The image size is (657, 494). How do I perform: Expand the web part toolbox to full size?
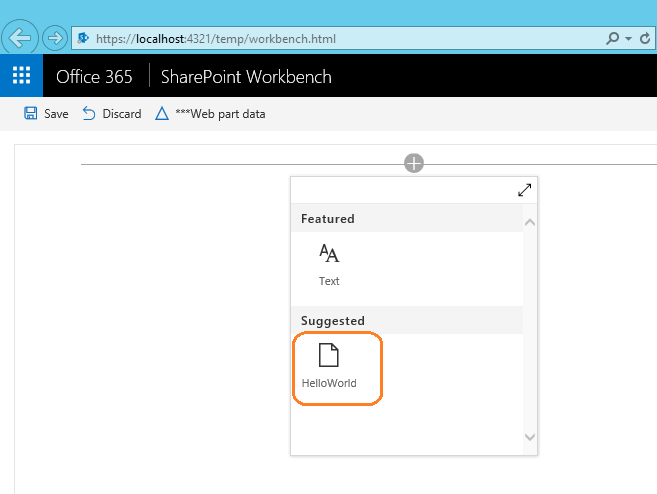click(525, 190)
